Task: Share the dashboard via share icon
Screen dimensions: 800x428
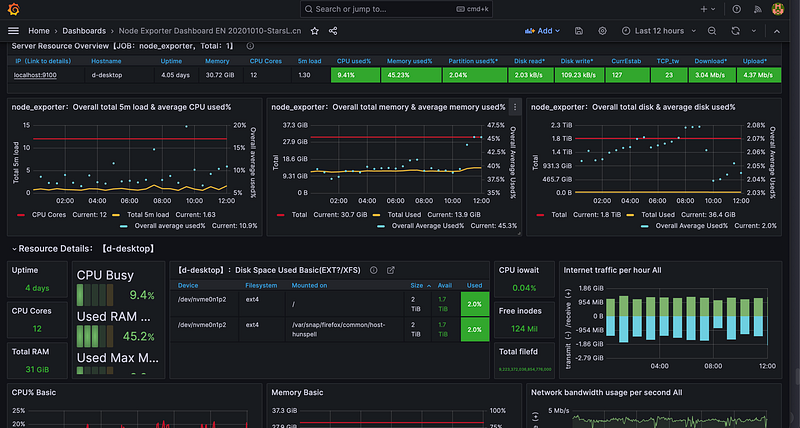Action: pos(333,31)
